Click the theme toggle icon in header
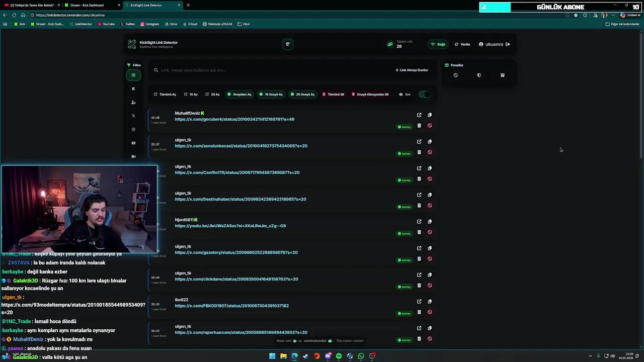The image size is (644, 362). tap(288, 44)
